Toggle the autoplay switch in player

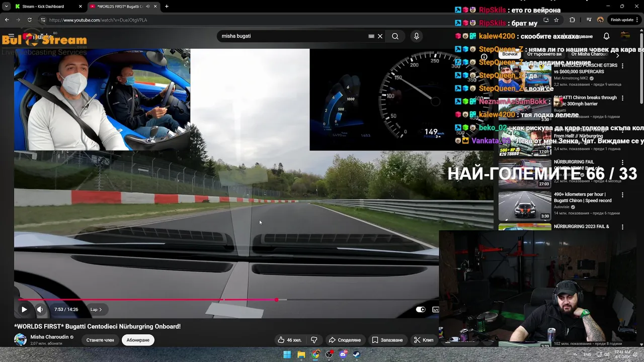421,310
